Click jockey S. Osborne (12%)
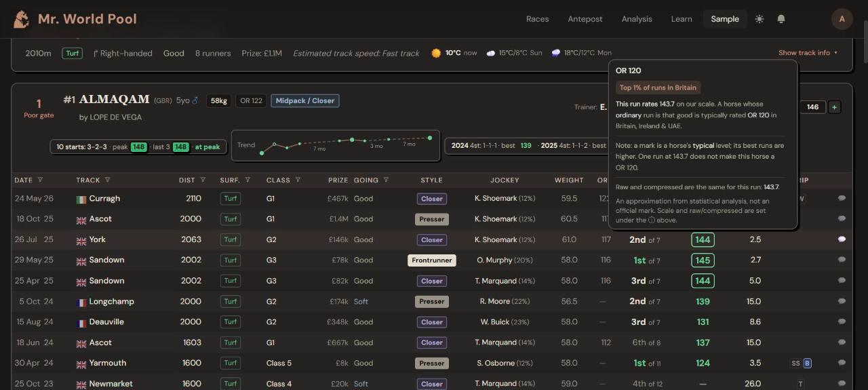The width and height of the screenshot is (868, 390). (505, 364)
